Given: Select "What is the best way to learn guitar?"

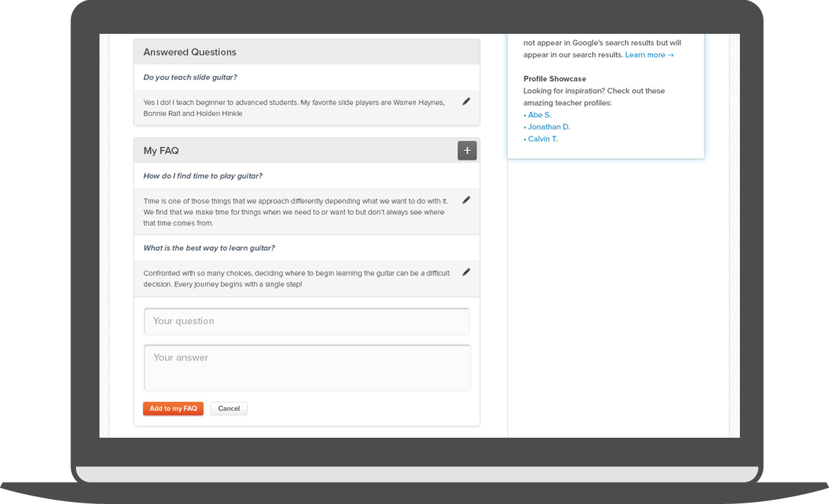Looking at the screenshot, I should pos(209,248).
